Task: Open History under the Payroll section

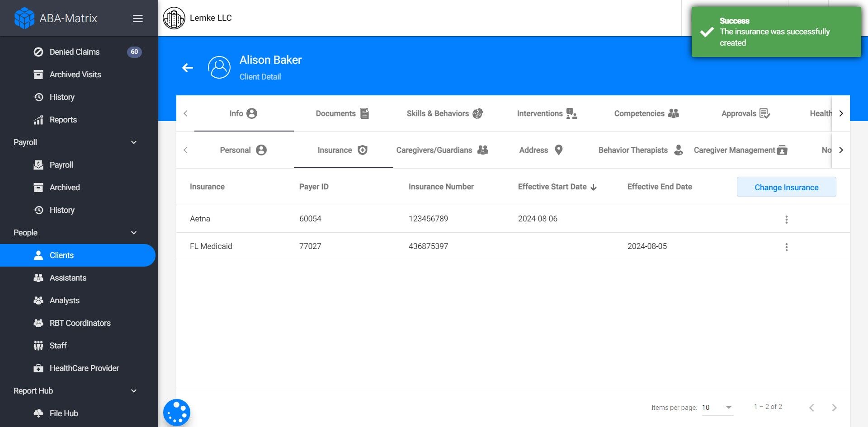Action: (x=62, y=210)
